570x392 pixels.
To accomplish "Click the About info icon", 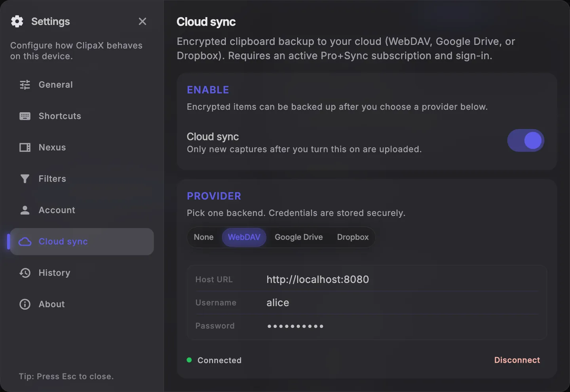I will 25,304.
